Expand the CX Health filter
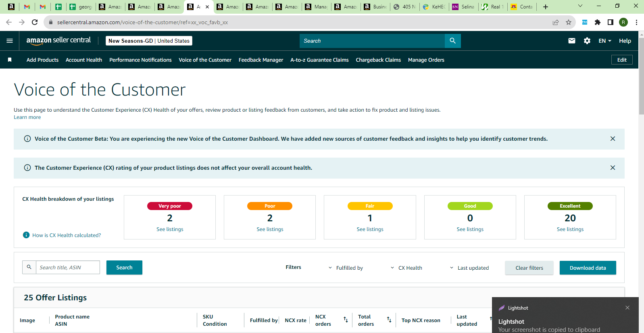Viewport: 644px width, 333px height. [x=406, y=268]
